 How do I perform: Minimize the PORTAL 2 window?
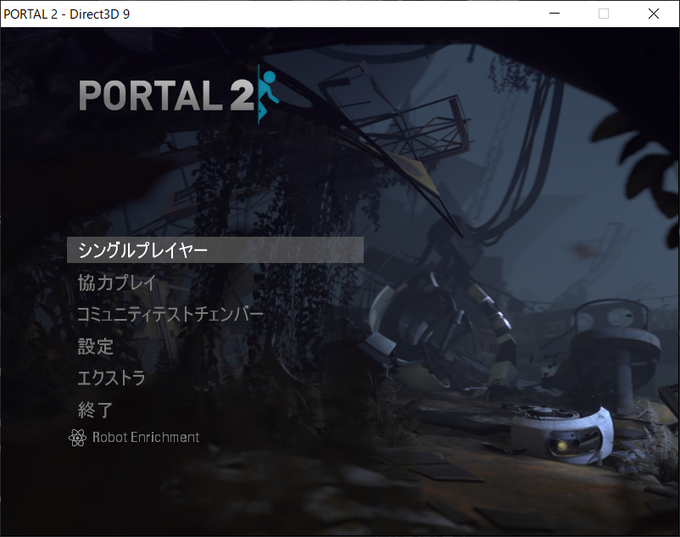click(554, 14)
